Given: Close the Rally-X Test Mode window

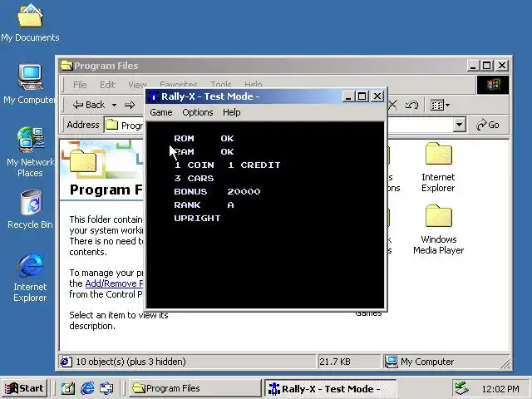Looking at the screenshot, I should coord(377,96).
